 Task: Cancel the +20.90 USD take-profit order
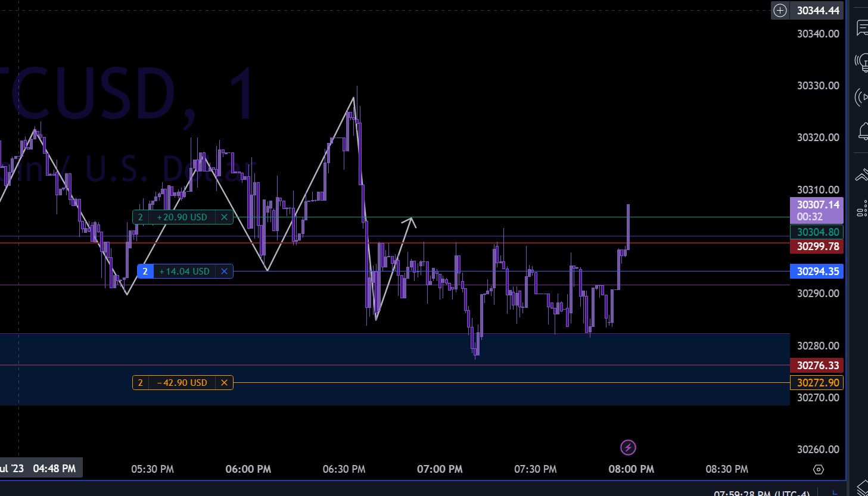(x=224, y=217)
